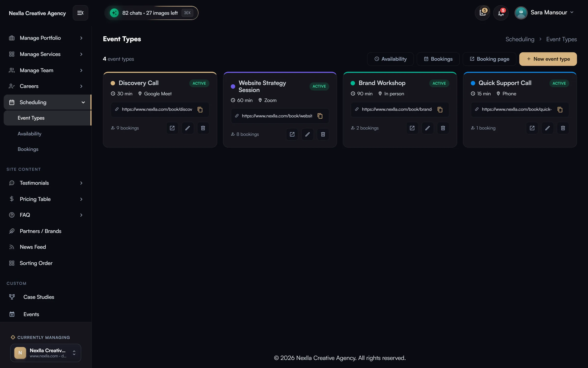The image size is (588, 368).
Task: Click the Availability button in the toolbar
Action: click(390, 59)
